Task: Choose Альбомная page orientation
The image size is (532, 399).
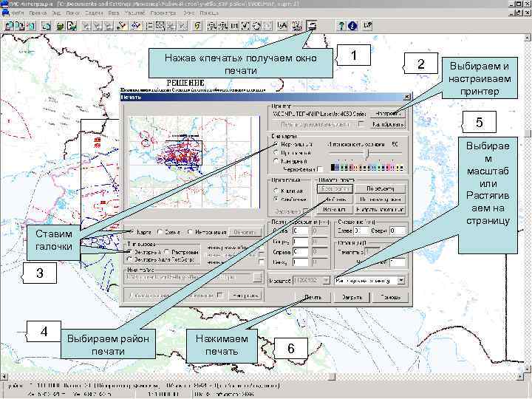Action: tap(276, 199)
